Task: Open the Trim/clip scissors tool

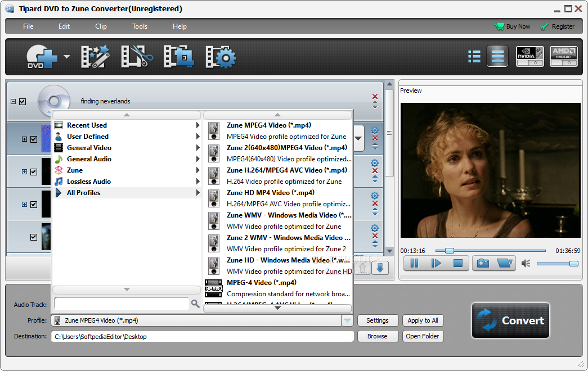Action: [x=137, y=57]
